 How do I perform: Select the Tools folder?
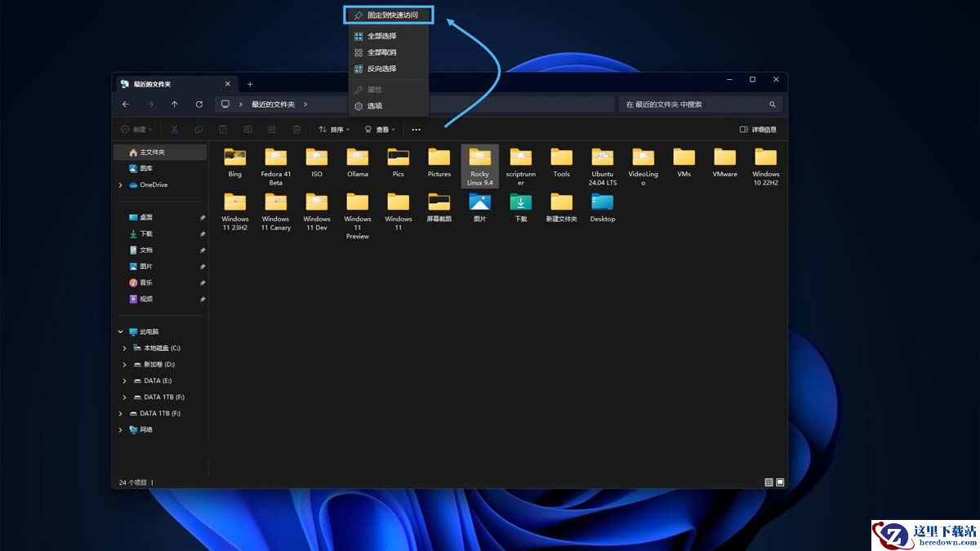pos(562,162)
